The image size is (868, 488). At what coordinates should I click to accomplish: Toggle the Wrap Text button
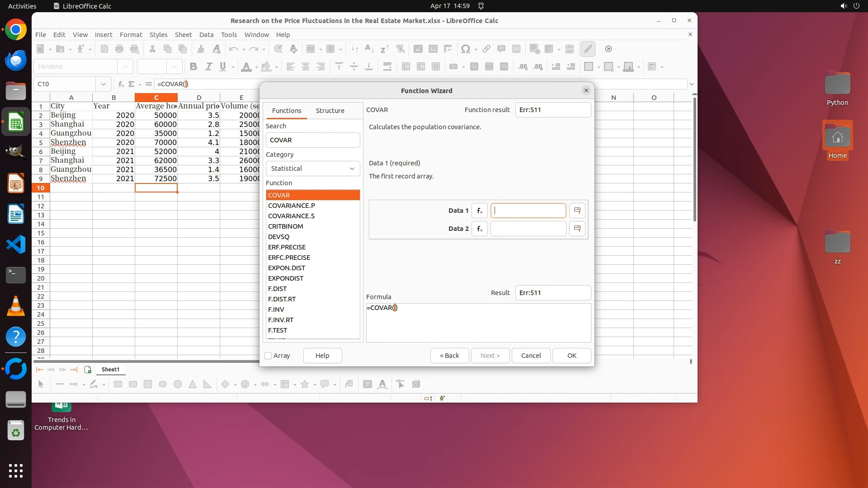click(x=387, y=67)
